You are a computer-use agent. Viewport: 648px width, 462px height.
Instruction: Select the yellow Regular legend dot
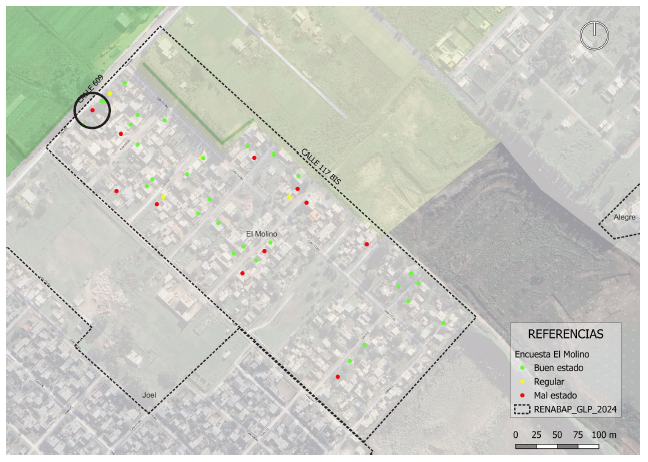522,381
